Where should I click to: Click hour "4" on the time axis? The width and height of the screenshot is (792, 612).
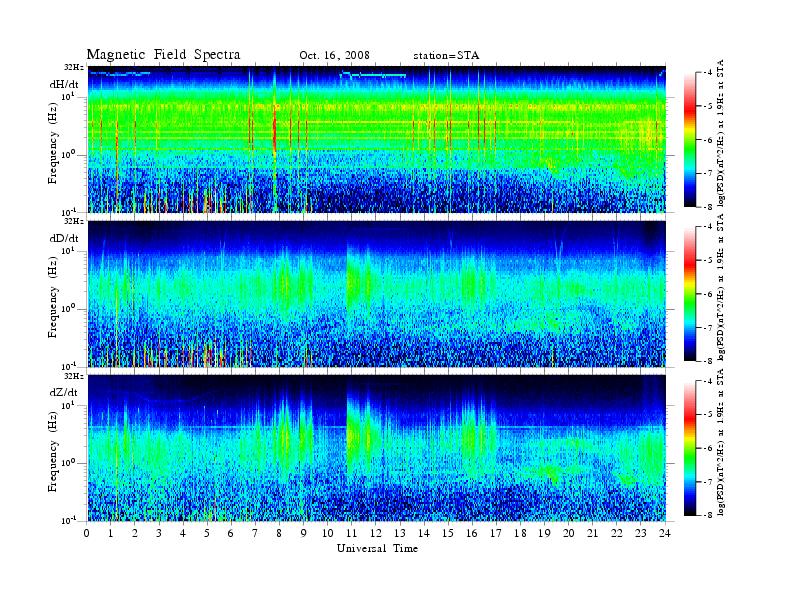point(183,533)
